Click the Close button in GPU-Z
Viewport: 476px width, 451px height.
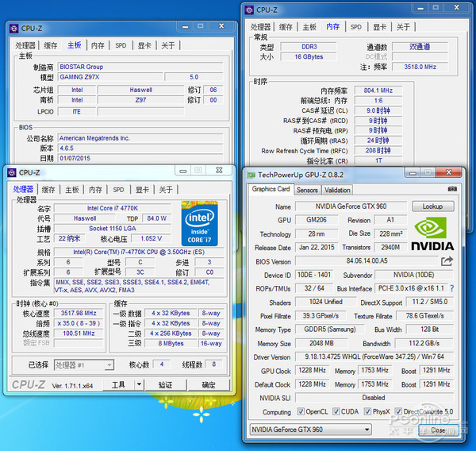(x=438, y=430)
